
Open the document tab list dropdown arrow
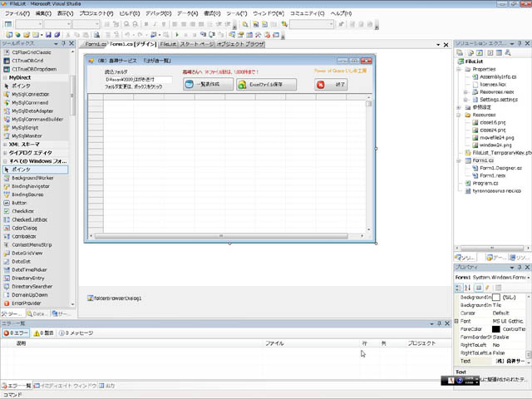tap(438, 45)
